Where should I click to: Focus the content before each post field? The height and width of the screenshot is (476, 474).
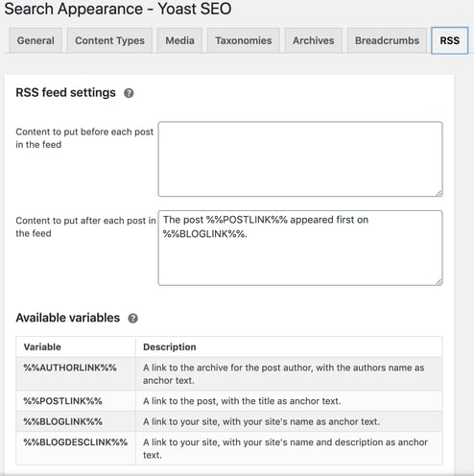click(300, 159)
